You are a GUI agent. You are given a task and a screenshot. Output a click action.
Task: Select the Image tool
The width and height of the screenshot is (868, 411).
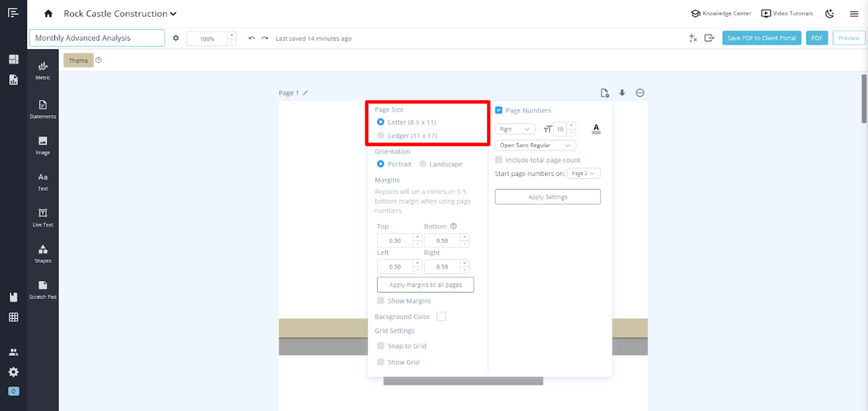43,146
